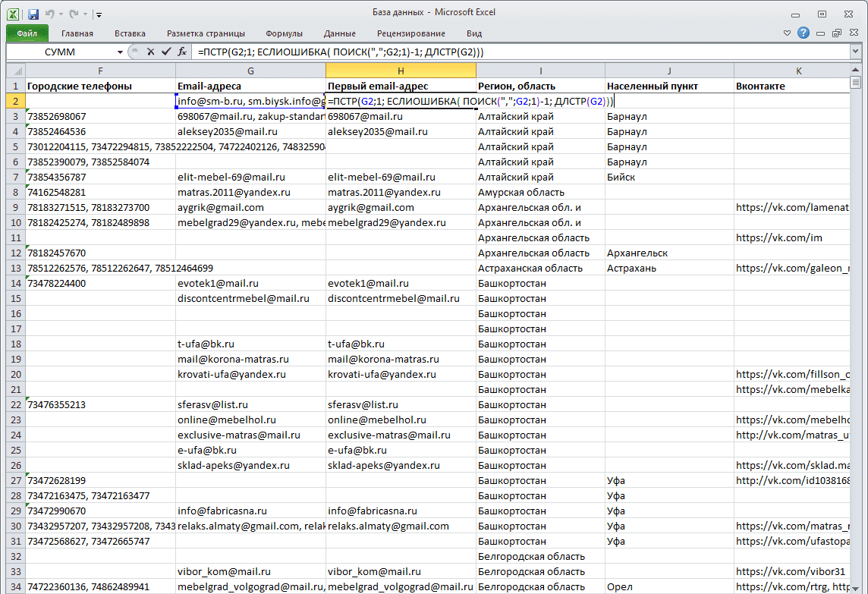Select cell 'Амурская область'

coord(540,193)
